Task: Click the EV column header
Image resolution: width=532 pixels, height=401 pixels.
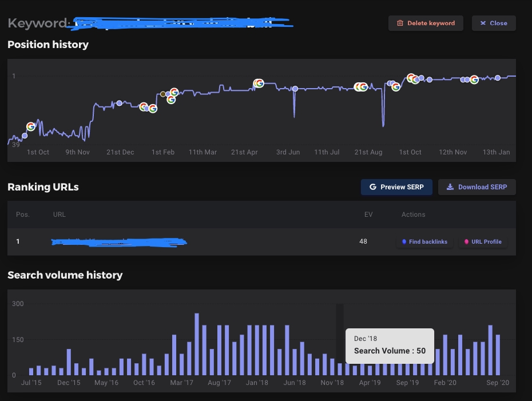Action: 368,215
